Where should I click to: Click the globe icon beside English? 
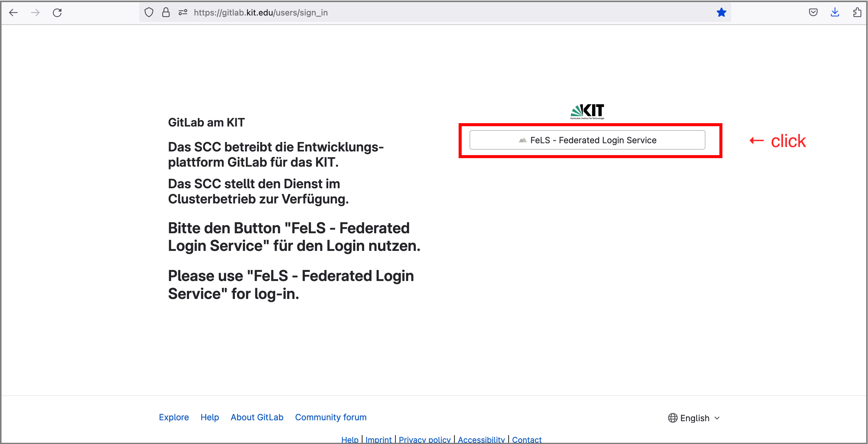(673, 418)
